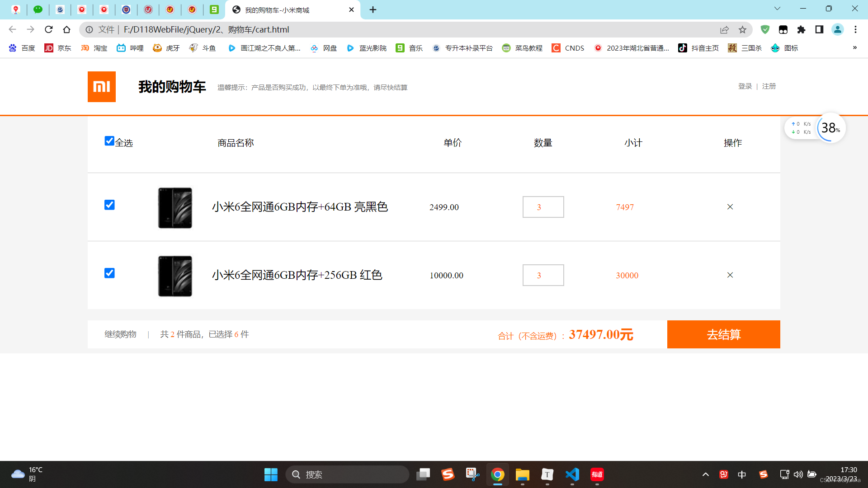Remove the 64GB 亮黑色 item with X
Viewport: 868px width, 488px height.
(x=730, y=207)
